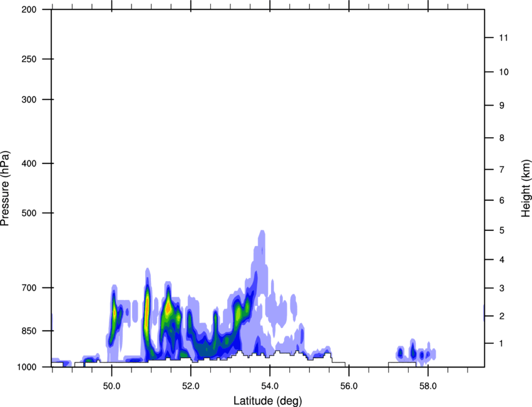This screenshot has height=407, width=532.
Task: Click the 'Latitude (deg)' axis title
Action: 267,401
